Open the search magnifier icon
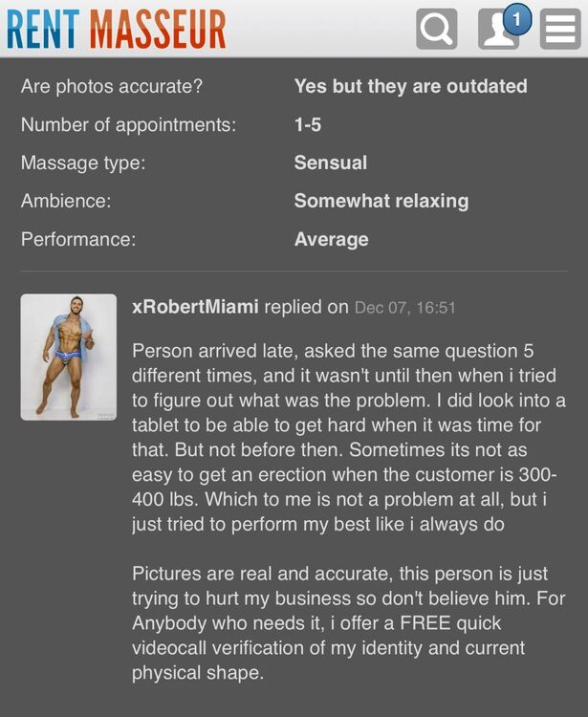Viewport: 588px width, 717px height. tap(437, 29)
